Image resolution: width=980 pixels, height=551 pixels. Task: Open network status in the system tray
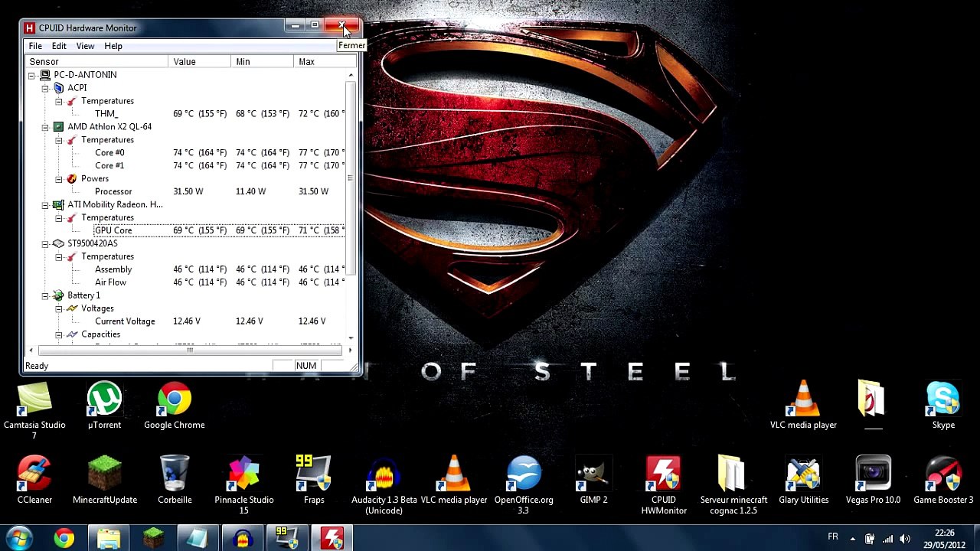(887, 538)
